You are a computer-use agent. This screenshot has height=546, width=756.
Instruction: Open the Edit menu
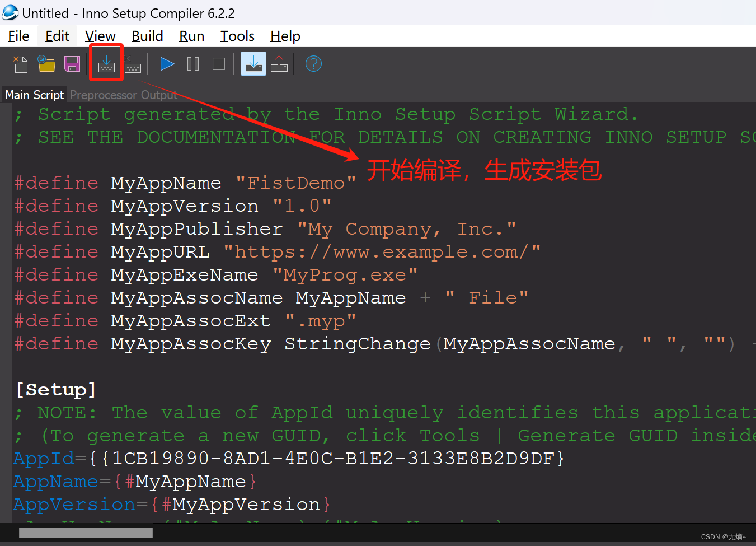(x=57, y=36)
